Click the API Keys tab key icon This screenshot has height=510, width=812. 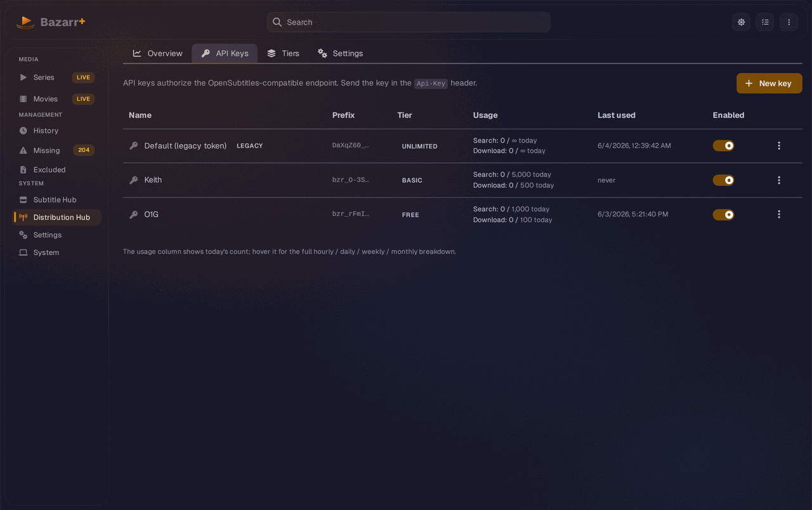pyautogui.click(x=206, y=53)
